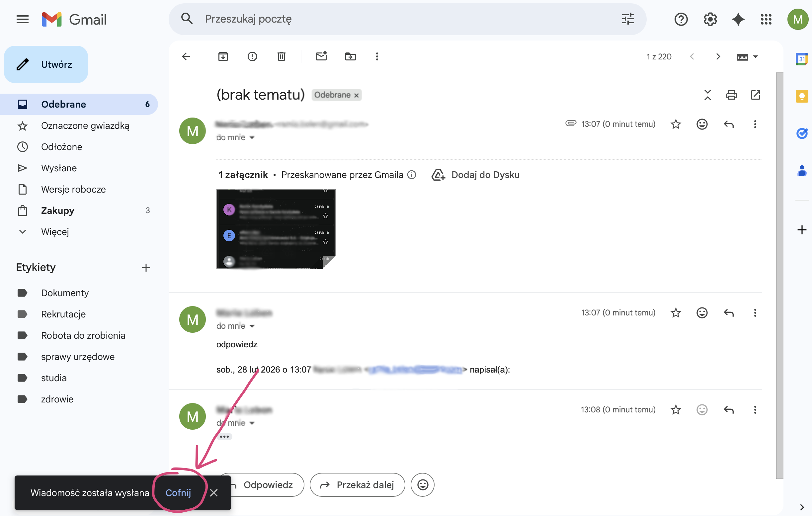Open the email attachment thumbnail
Image resolution: width=812 pixels, height=516 pixels.
click(276, 229)
